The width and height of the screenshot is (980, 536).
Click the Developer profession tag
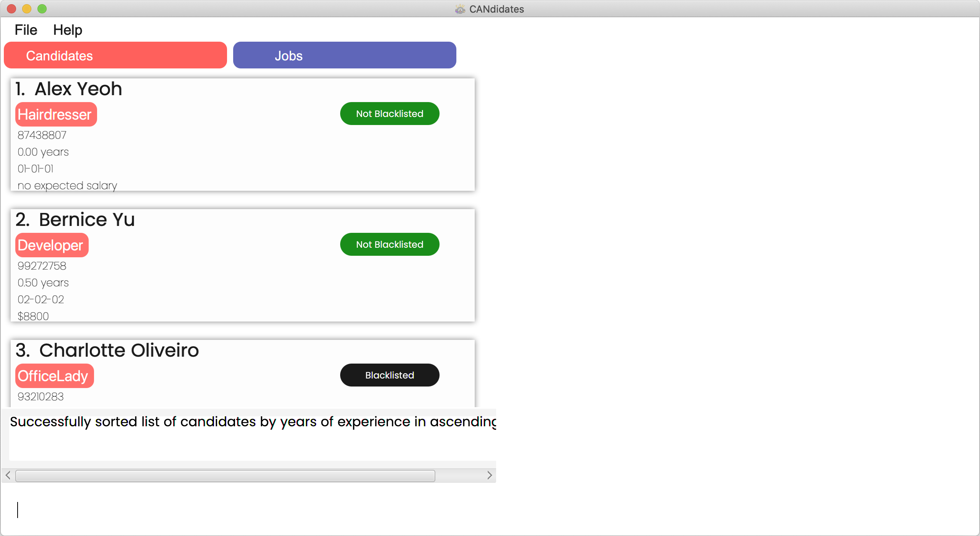(x=51, y=245)
